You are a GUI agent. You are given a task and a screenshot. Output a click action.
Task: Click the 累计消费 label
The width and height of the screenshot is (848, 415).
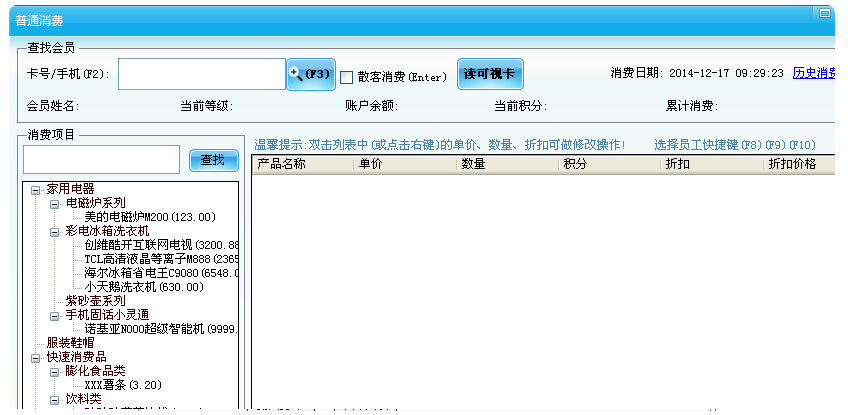coord(692,107)
